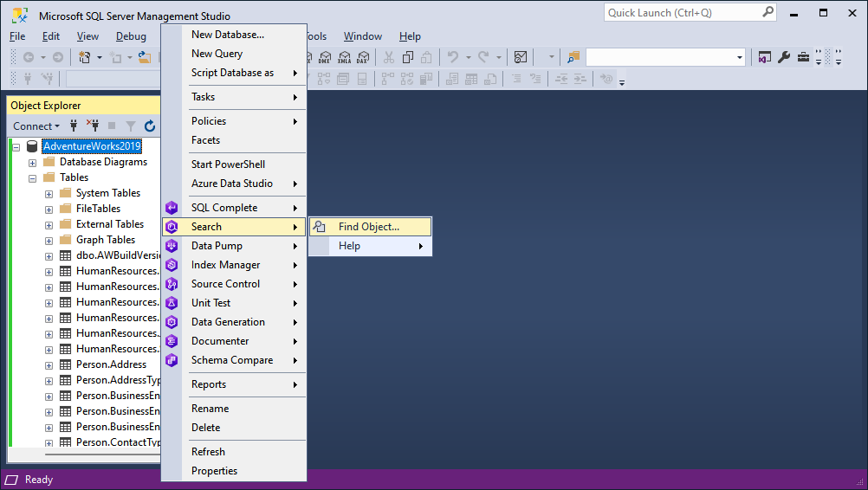This screenshot has width=868, height=490.
Task: Click the Index Manager hexagon icon
Action: [x=172, y=265]
